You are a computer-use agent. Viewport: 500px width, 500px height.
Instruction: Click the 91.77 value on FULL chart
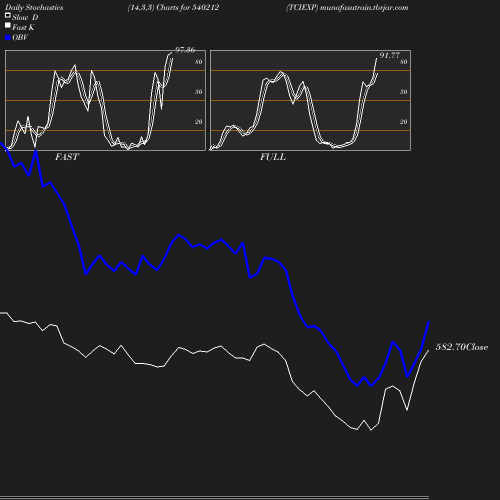[x=389, y=55]
